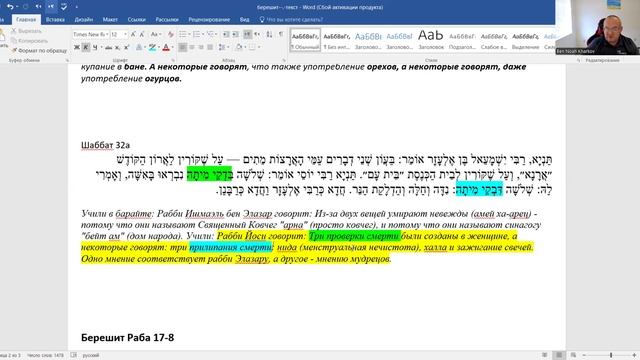The image size is (640, 360).
Task: Zoom in with the plus button
Action: pyautogui.click(x=634, y=355)
